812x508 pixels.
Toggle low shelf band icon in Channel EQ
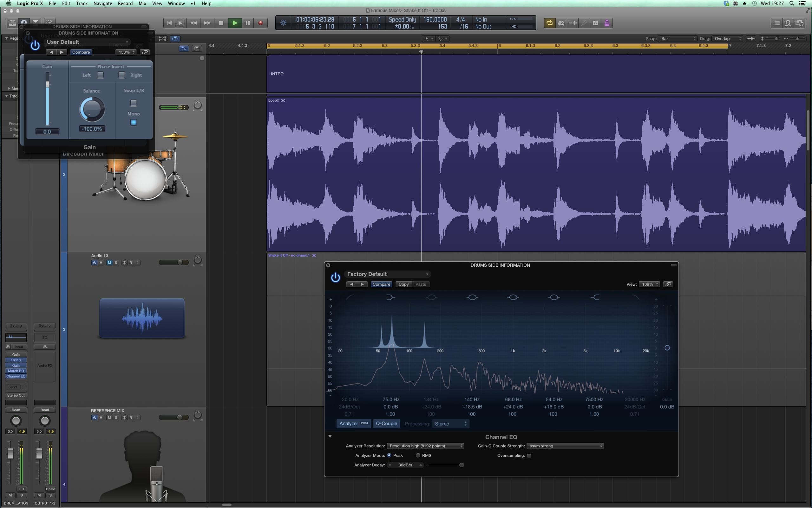point(390,297)
